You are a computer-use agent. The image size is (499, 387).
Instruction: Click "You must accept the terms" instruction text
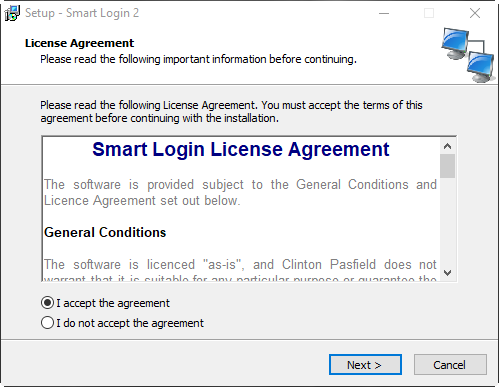(231, 112)
